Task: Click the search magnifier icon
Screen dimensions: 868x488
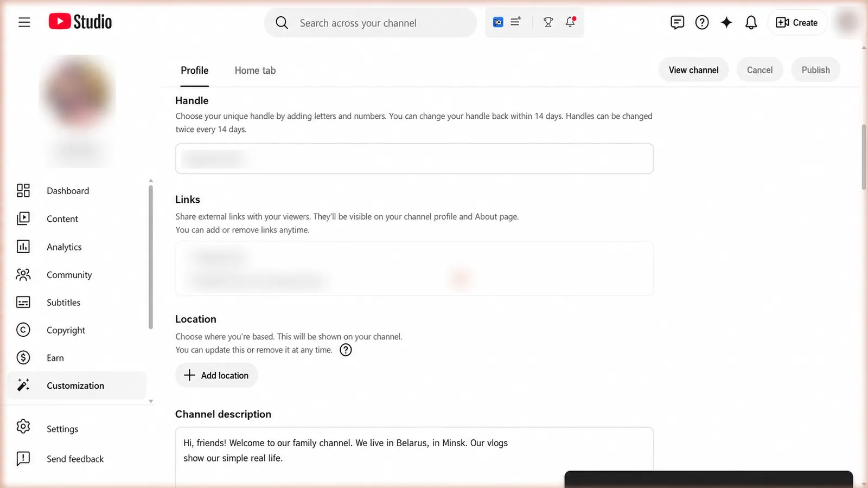Action: tap(282, 23)
